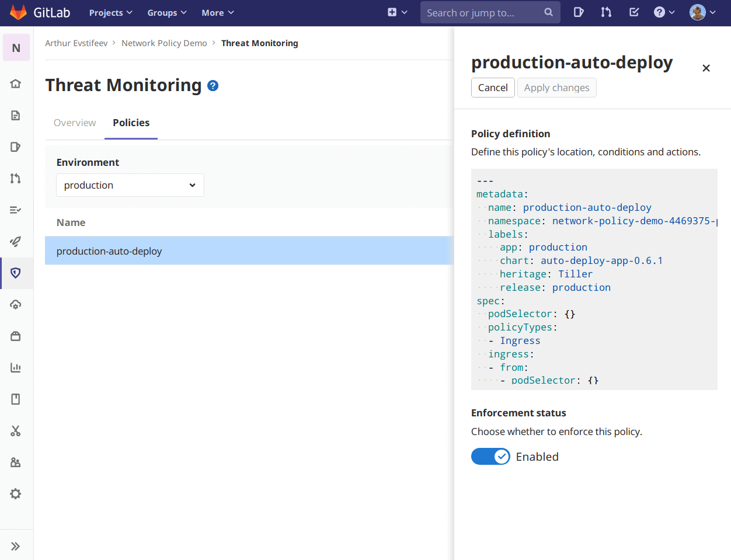Expand the help question mark dropdown

coord(664,12)
